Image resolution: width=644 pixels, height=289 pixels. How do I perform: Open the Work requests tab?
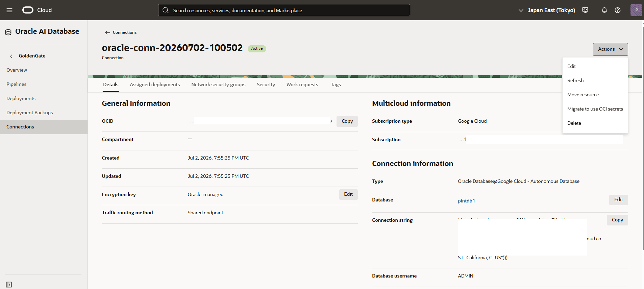pos(302,85)
